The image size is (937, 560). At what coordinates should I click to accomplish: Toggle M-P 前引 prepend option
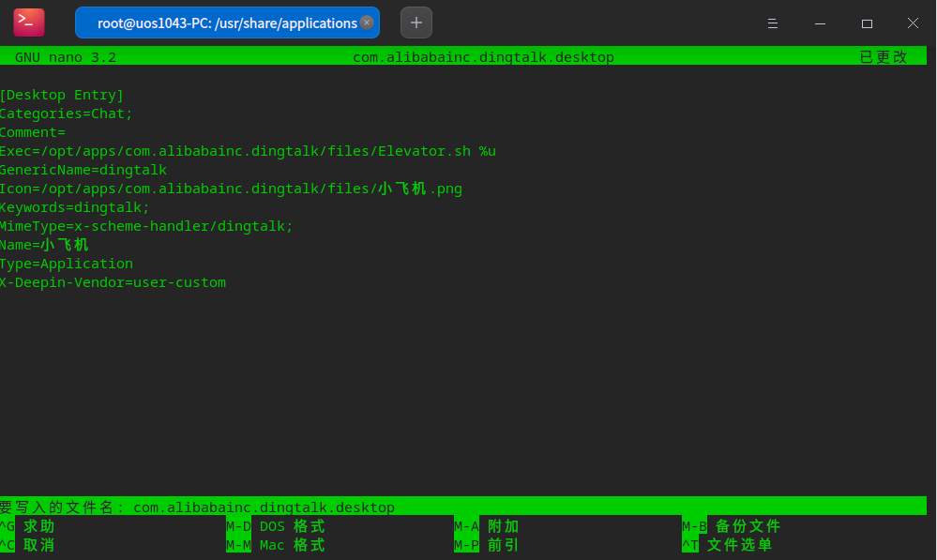click(487, 545)
